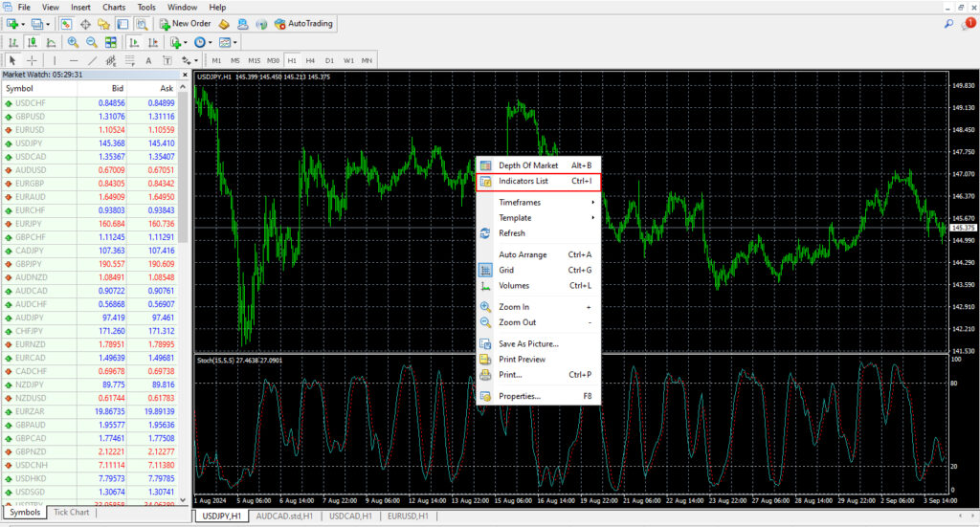Select the Cursor arrow tool
This screenshot has width=980, height=527.
point(12,60)
